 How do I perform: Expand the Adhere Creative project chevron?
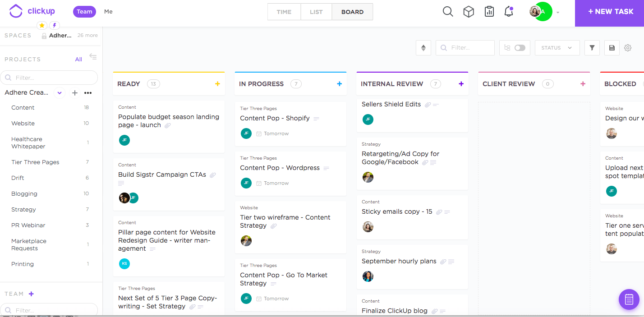(60, 93)
